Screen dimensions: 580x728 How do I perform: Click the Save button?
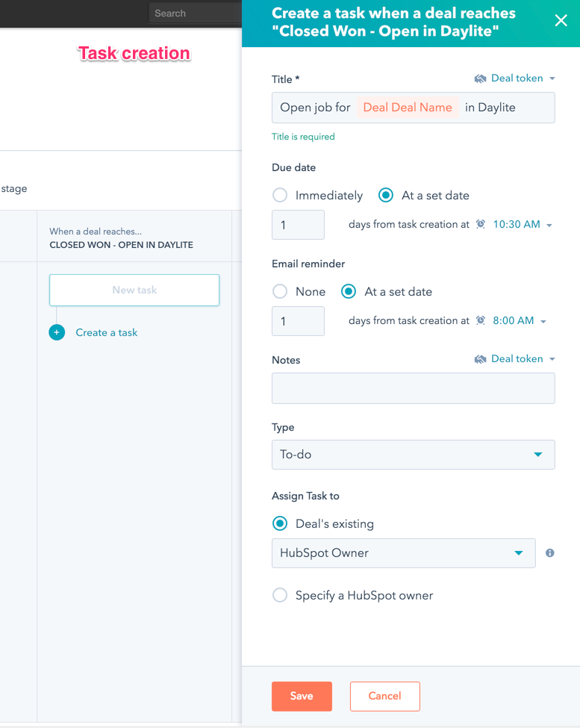(x=302, y=696)
